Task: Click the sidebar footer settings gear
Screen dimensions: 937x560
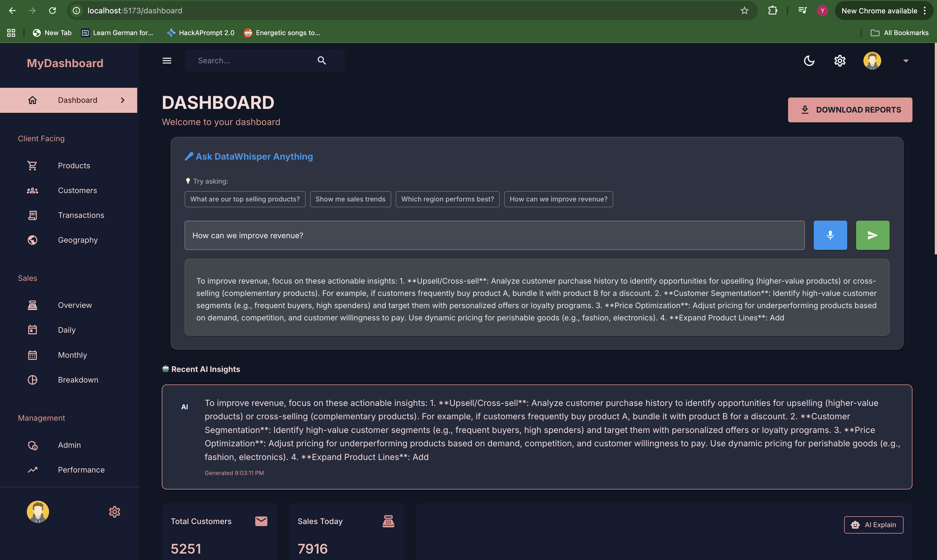Action: (x=114, y=512)
